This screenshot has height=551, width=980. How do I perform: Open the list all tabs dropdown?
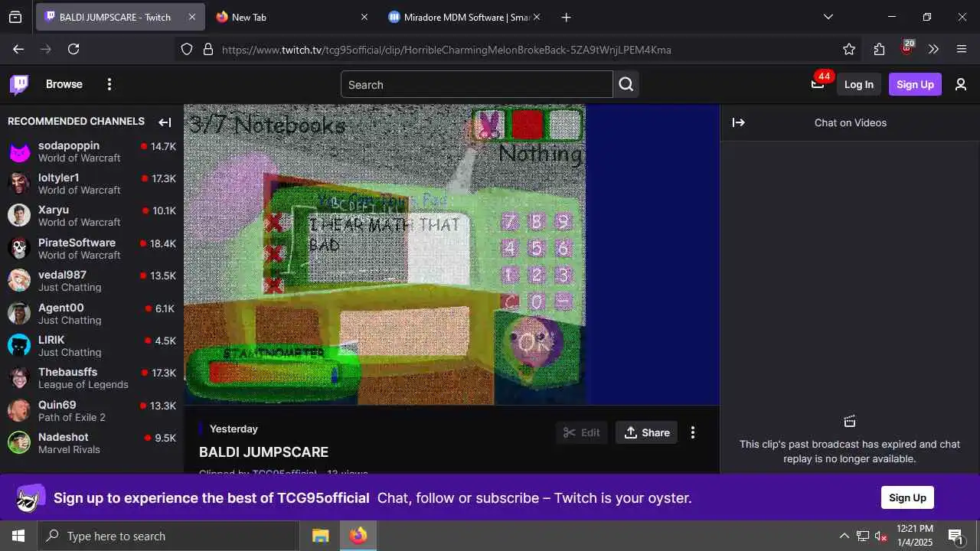[828, 17]
